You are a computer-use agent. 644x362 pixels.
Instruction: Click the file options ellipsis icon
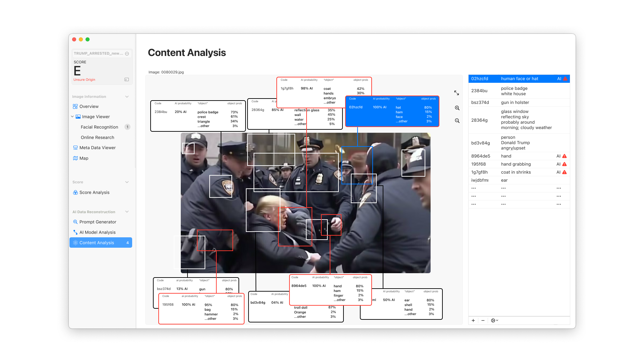pyautogui.click(x=127, y=54)
